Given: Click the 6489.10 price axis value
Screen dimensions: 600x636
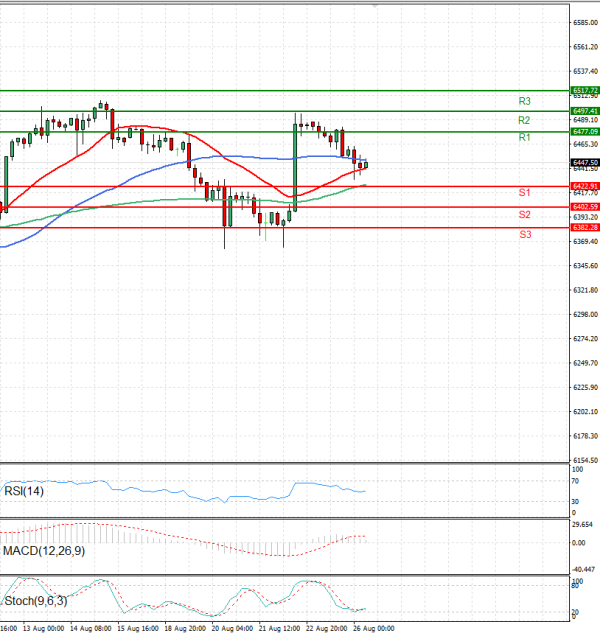Looking at the screenshot, I should (x=585, y=120).
